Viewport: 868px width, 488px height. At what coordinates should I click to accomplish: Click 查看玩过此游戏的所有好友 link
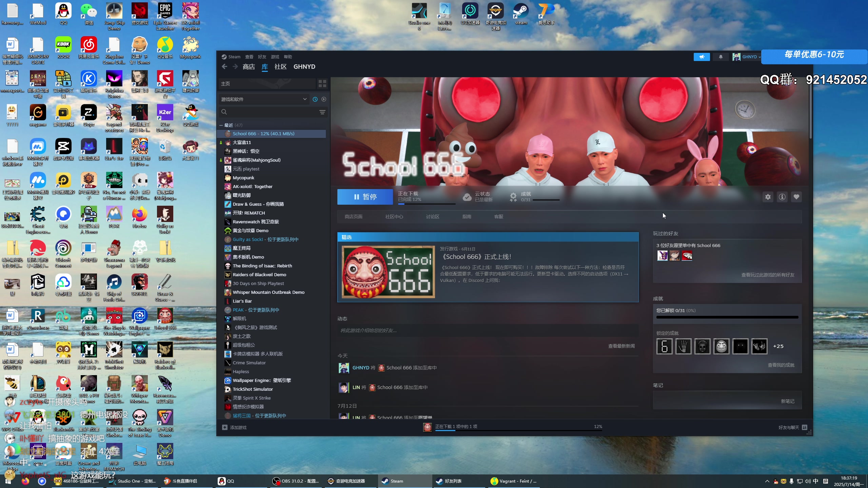[x=768, y=275]
